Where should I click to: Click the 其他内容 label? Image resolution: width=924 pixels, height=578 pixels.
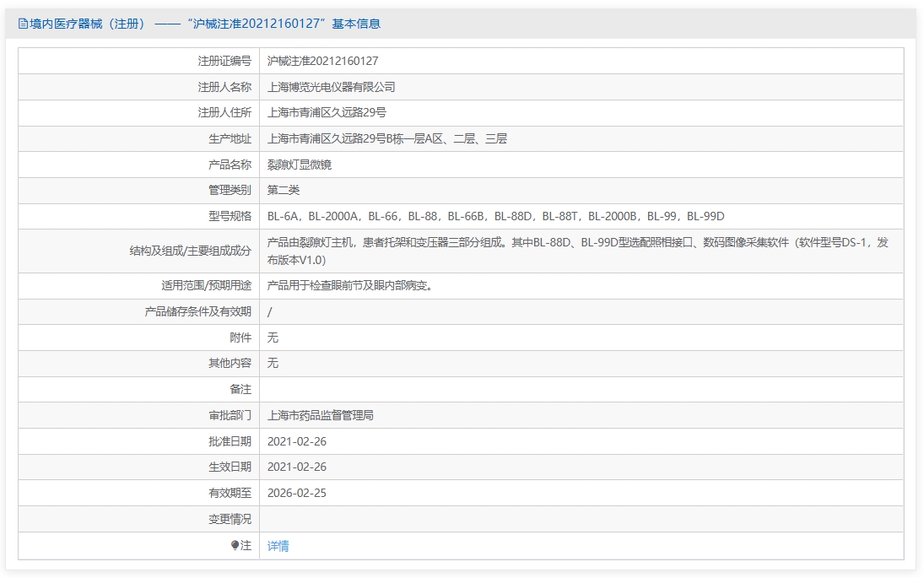(230, 363)
